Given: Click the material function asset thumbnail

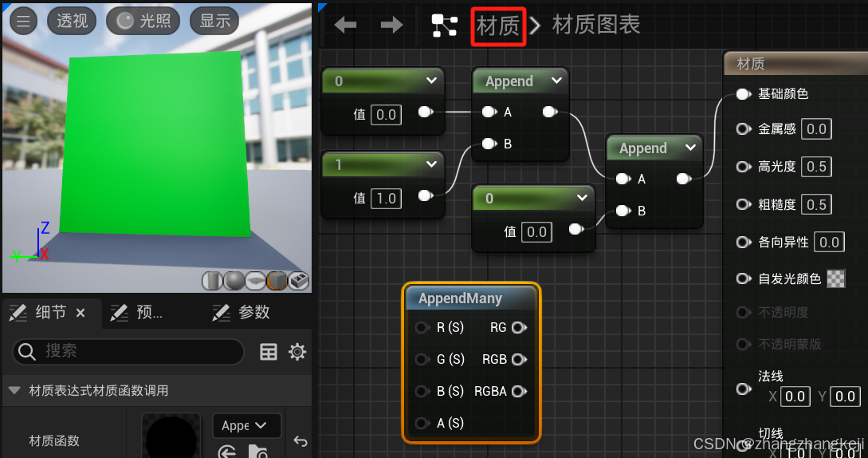Looking at the screenshot, I should click(x=171, y=436).
